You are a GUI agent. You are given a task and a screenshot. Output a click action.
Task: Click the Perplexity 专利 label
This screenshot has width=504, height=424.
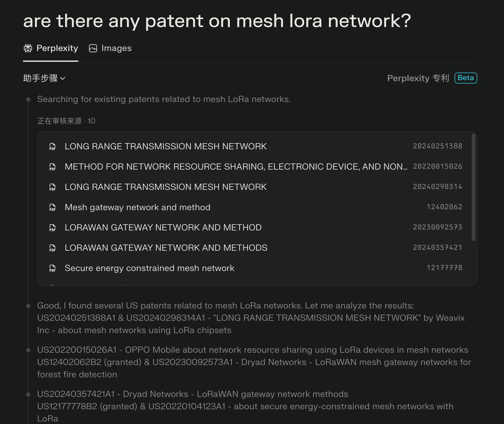418,78
